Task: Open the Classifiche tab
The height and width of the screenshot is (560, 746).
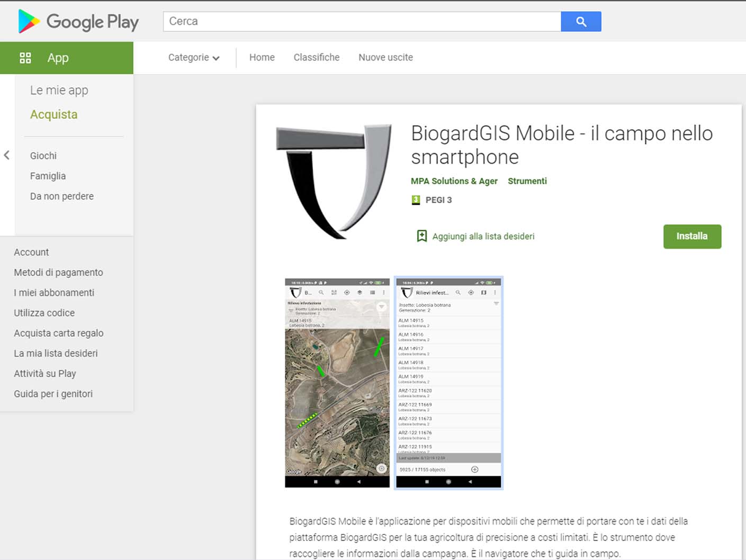Action: tap(317, 58)
